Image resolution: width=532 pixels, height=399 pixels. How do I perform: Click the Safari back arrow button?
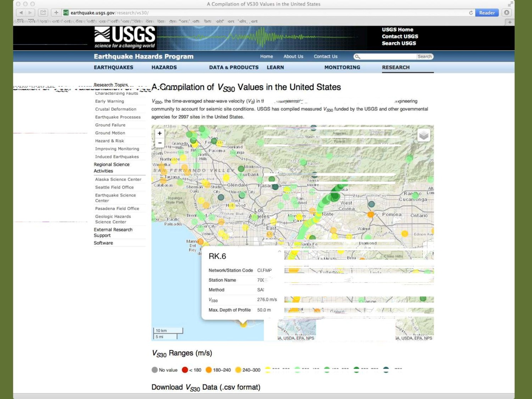(x=21, y=13)
